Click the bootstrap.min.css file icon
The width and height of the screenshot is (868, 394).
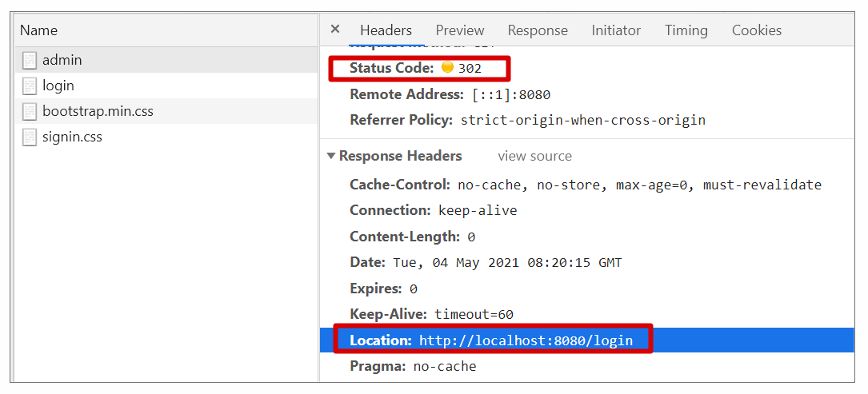point(30,112)
